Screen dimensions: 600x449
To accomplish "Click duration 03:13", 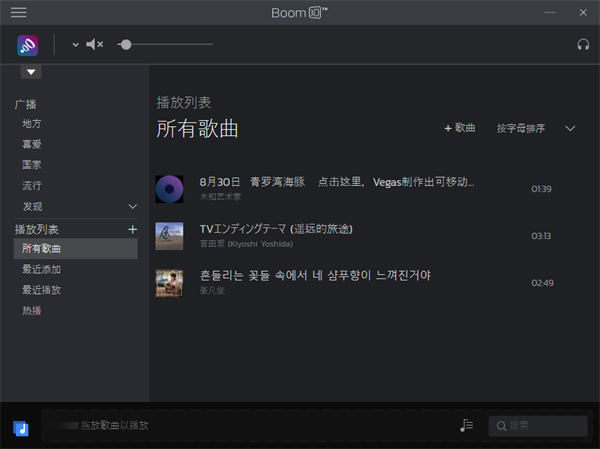I will pos(541,236).
